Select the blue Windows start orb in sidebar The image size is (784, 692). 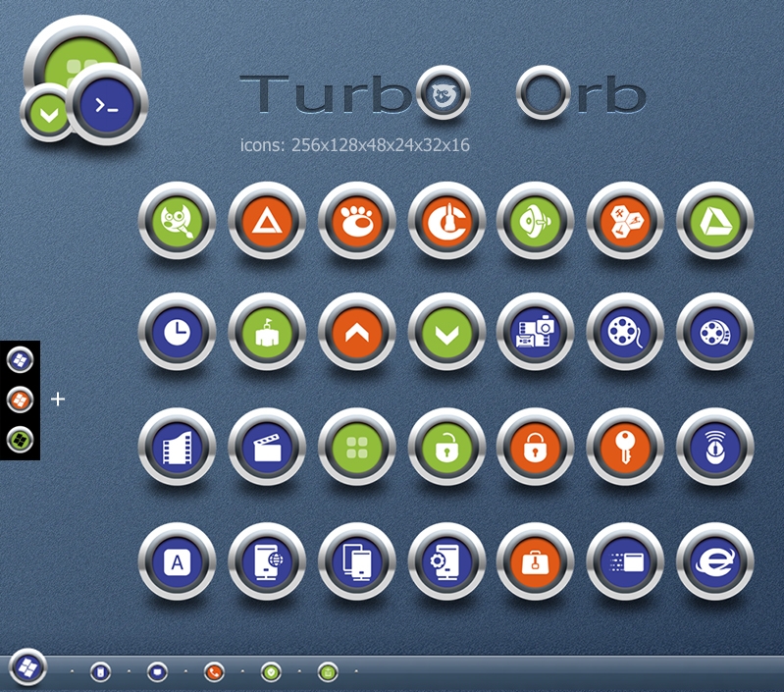click(x=20, y=359)
